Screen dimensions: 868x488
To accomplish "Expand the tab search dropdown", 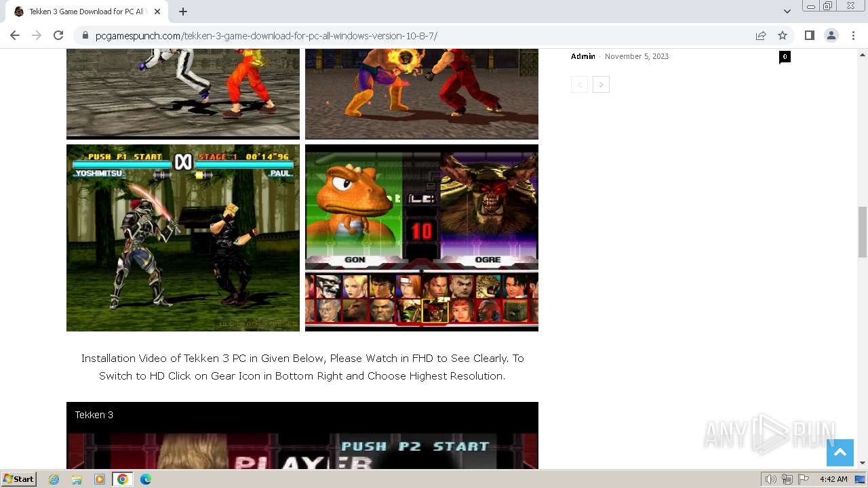I will [787, 12].
